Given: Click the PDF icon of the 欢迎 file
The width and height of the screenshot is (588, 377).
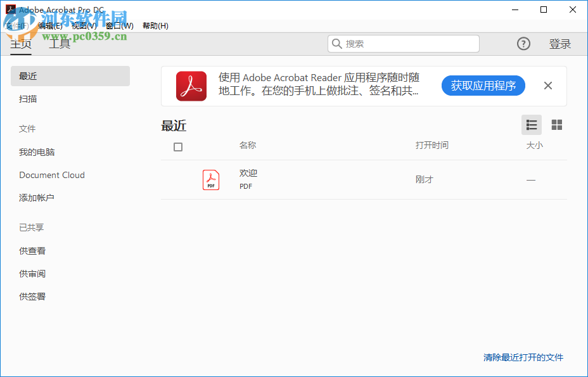Looking at the screenshot, I should tap(211, 179).
